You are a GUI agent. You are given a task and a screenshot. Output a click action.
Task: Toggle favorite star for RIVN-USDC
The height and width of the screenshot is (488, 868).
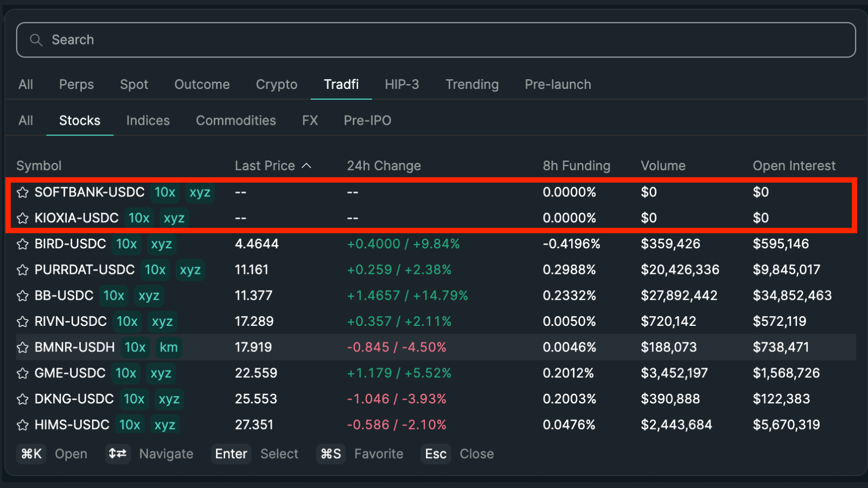23,322
